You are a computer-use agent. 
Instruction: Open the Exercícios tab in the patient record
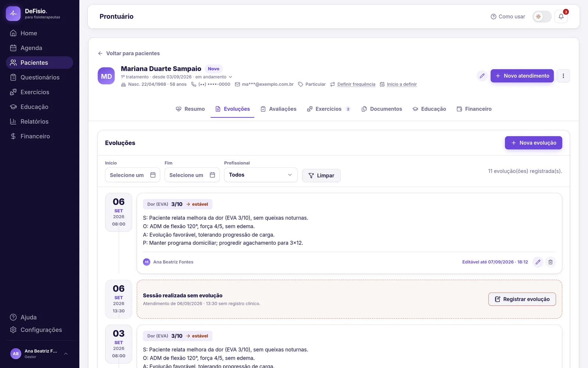pos(329,109)
